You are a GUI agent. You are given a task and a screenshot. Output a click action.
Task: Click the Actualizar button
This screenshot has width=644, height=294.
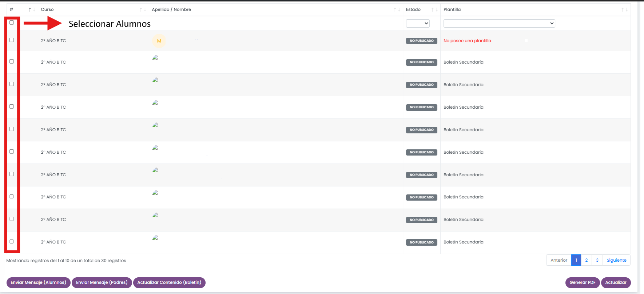616,282
